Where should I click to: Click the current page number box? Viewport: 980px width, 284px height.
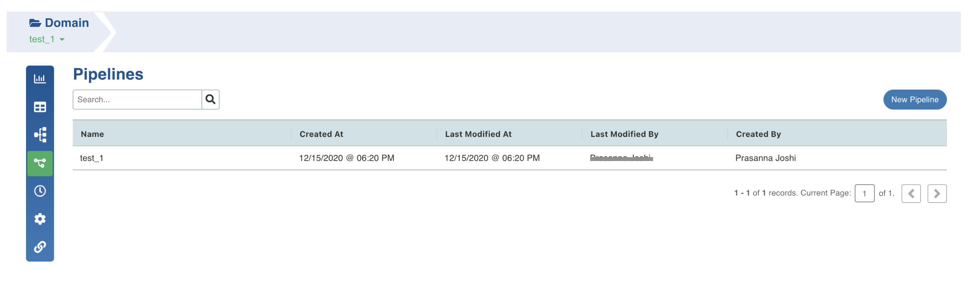[864, 193]
